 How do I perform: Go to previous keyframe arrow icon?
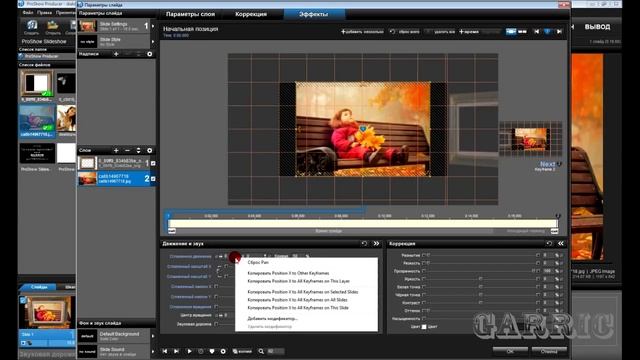(x=537, y=31)
